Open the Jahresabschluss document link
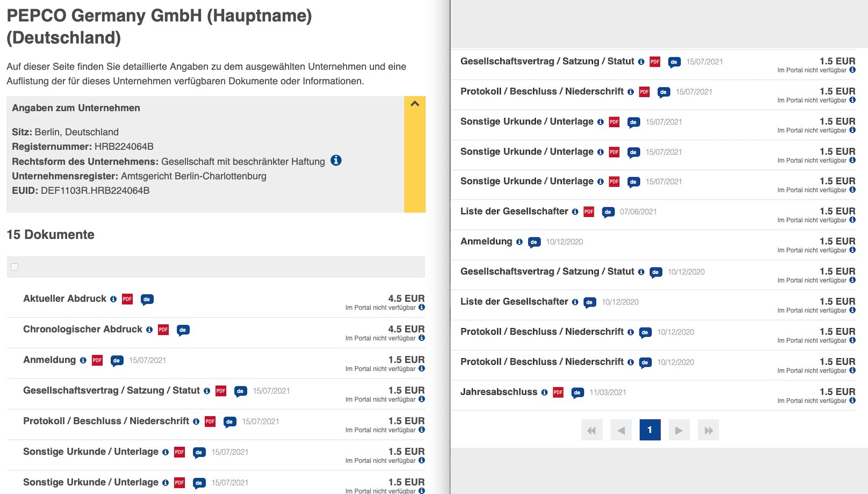 pos(499,392)
